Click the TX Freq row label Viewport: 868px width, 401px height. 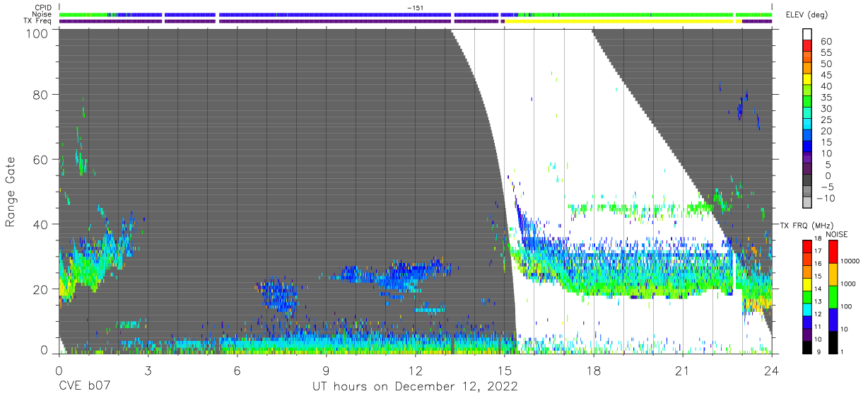coord(37,21)
